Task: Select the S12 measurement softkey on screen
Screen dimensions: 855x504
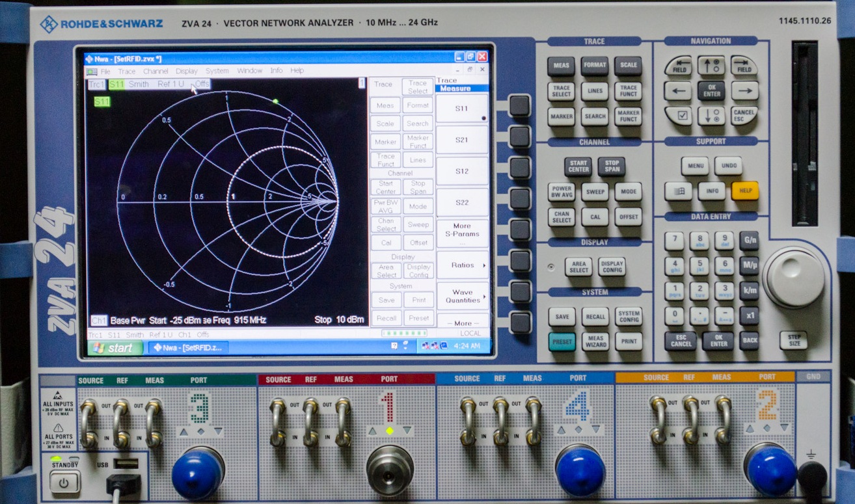Action: tap(462, 171)
